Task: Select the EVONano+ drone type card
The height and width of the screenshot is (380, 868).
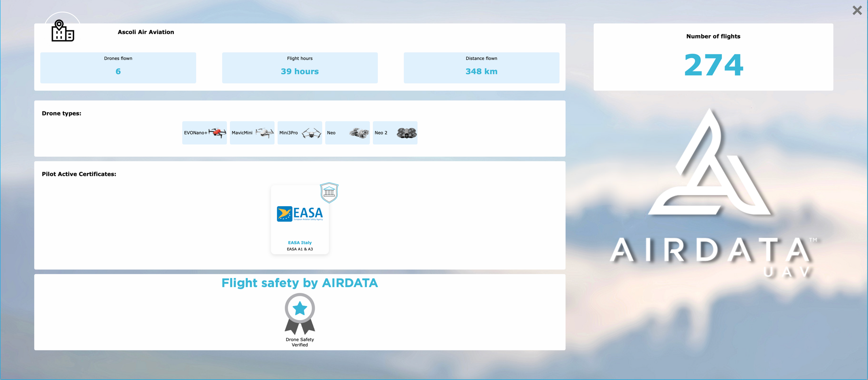Action: click(204, 133)
